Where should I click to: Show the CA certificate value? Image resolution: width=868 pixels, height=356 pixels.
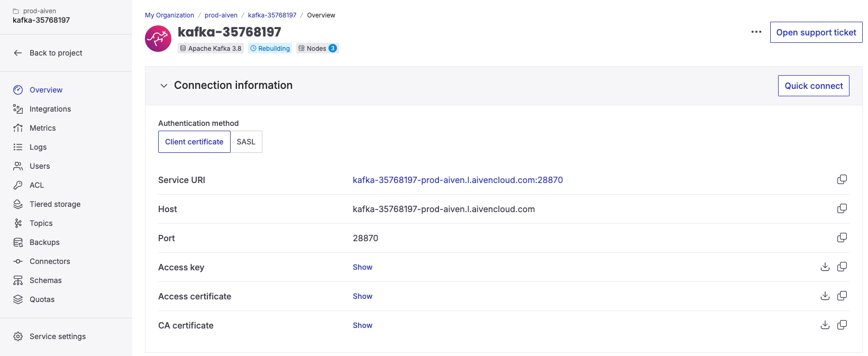point(362,325)
